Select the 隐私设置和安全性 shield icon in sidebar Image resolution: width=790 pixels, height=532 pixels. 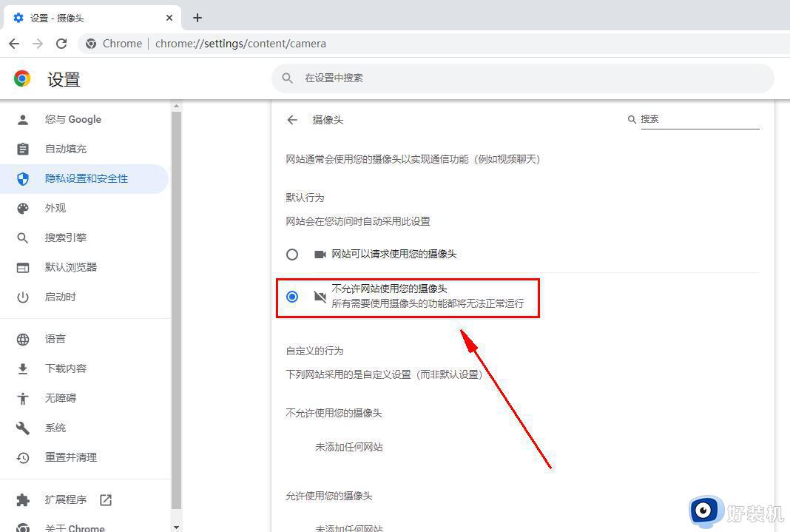pos(23,178)
